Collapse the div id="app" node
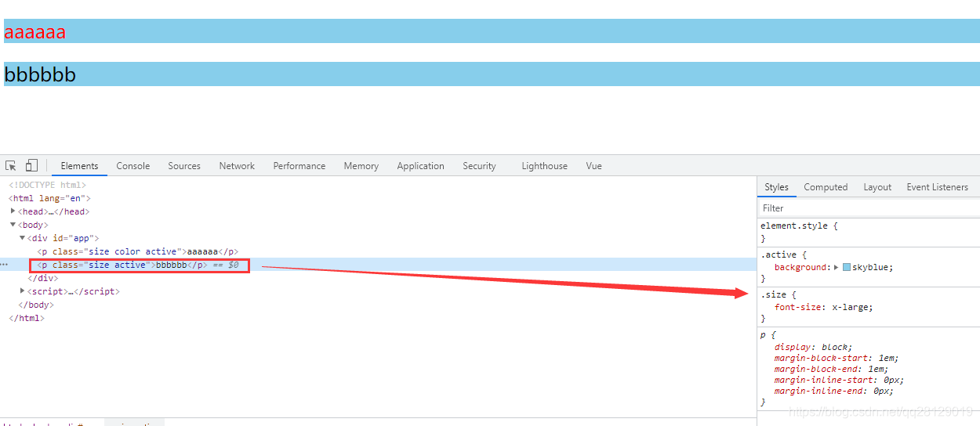The image size is (980, 426). click(23, 238)
